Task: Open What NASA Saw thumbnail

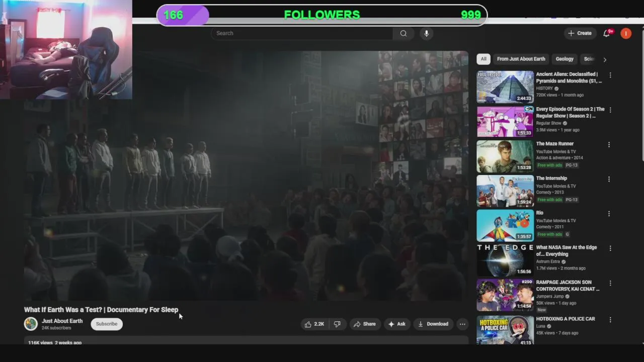Action: (x=505, y=260)
